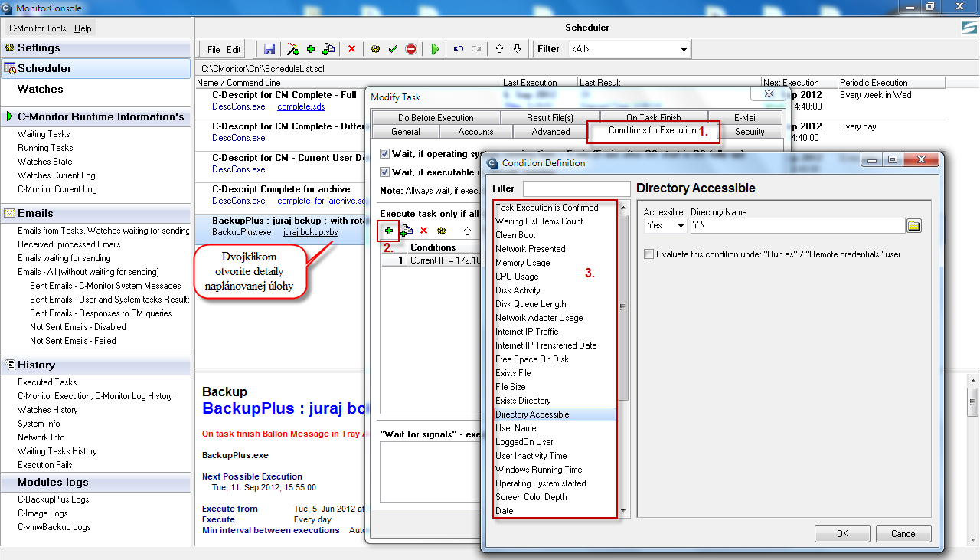Click the Directory Name input field

pos(798,226)
